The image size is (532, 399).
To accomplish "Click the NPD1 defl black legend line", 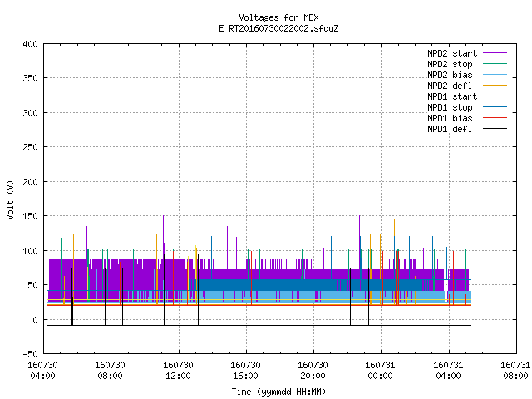I will (495, 129).
